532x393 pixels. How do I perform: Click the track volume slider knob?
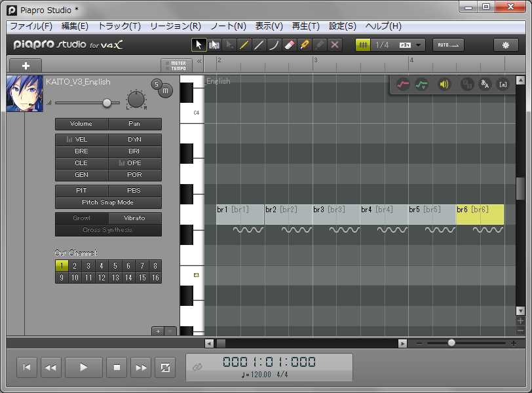[107, 103]
